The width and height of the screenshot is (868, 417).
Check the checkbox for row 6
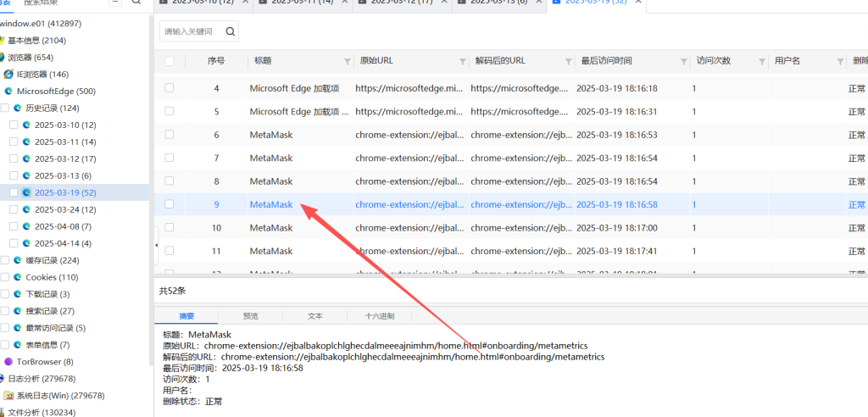click(170, 135)
